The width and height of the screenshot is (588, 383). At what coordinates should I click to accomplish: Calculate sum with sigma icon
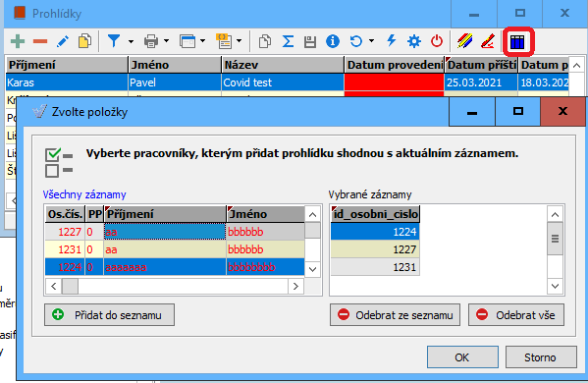(288, 41)
